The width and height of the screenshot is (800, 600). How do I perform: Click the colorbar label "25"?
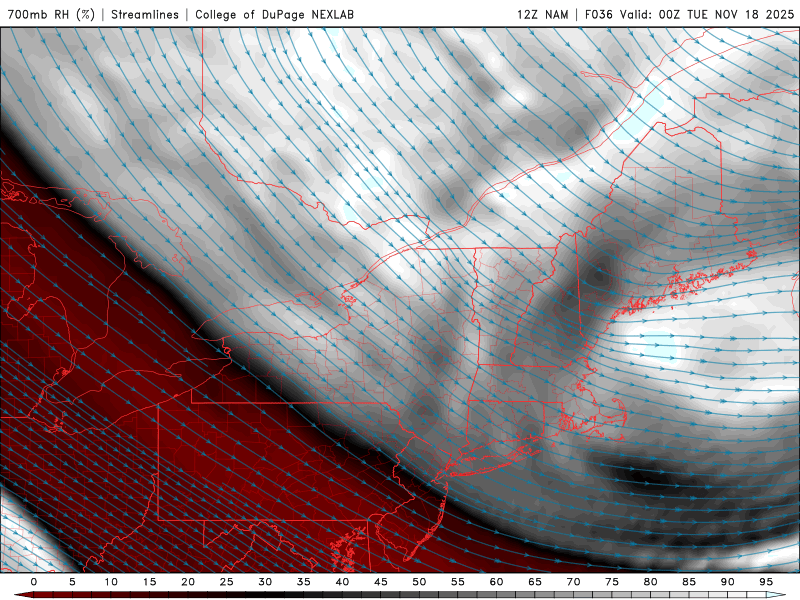pos(227,582)
